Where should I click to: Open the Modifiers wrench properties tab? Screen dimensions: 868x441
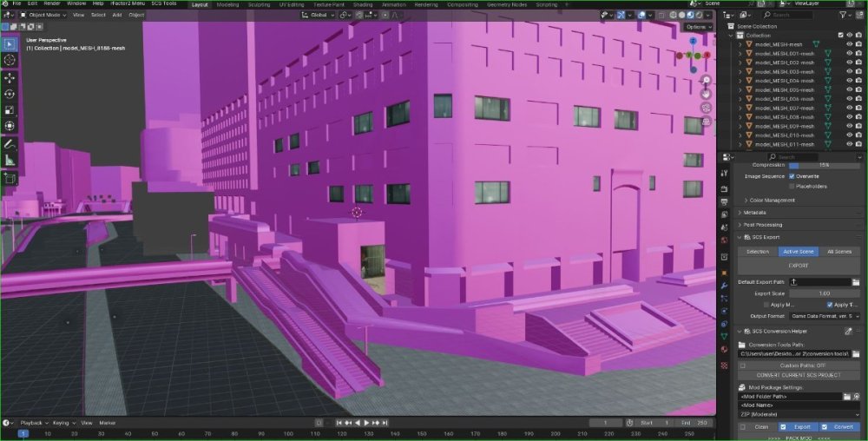point(724,286)
